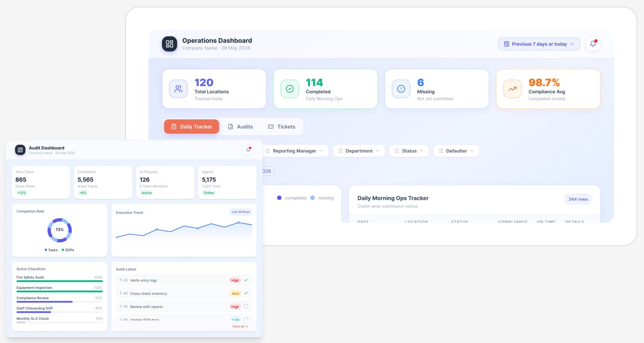Click the Equipment Inspection checklist label
This screenshot has height=343, width=644.
(34, 288)
